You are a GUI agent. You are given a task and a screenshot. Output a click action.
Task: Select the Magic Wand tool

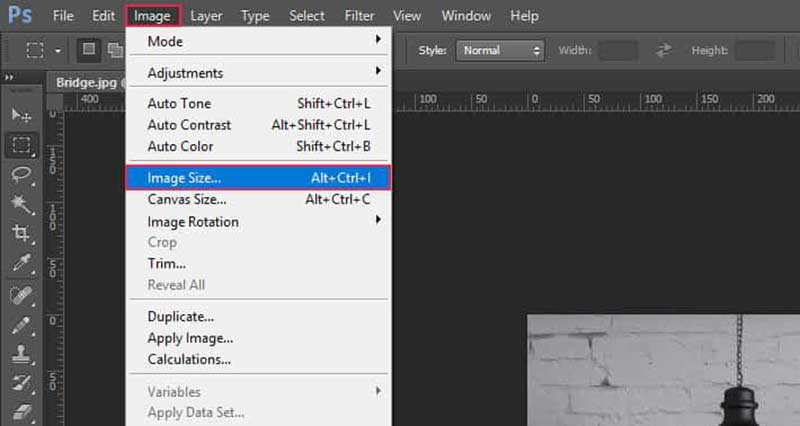[21, 204]
